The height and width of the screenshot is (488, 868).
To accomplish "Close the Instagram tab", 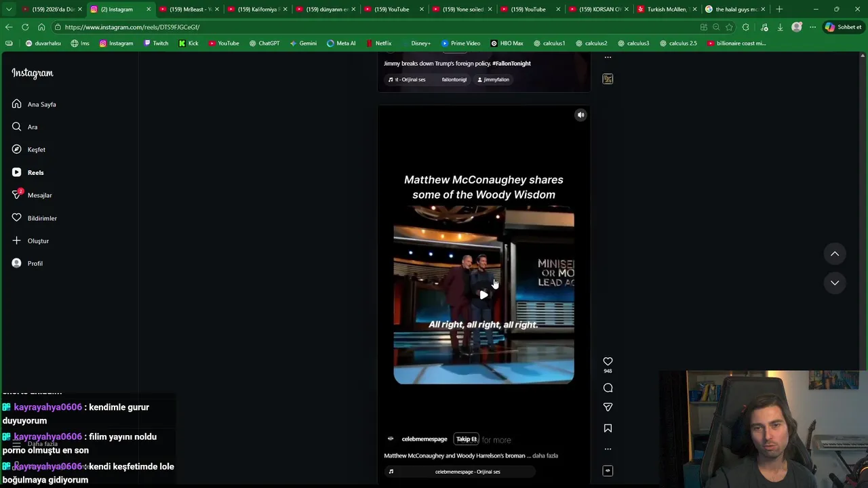I will tap(149, 9).
